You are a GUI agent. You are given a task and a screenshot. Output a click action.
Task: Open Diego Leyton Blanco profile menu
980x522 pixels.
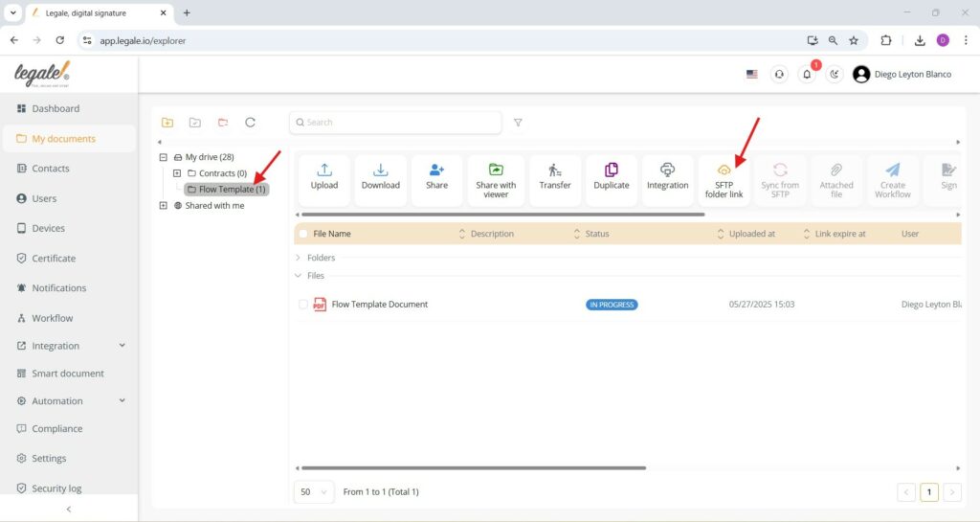coord(902,75)
